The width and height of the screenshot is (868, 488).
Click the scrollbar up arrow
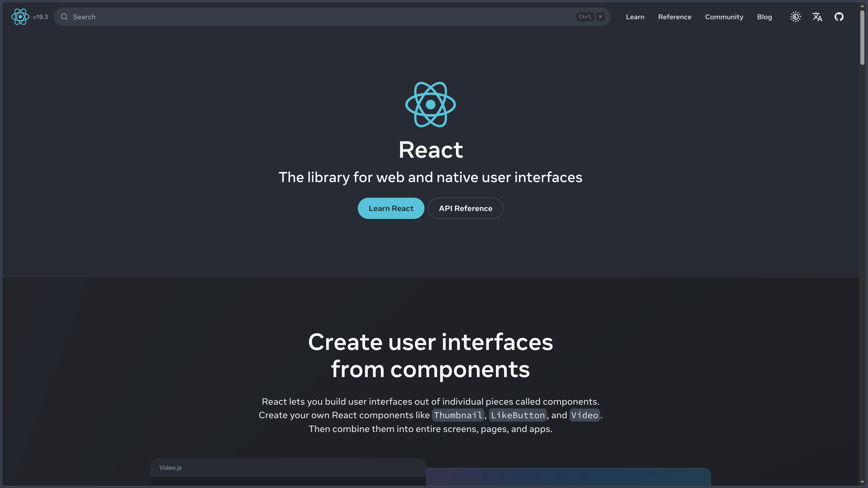coord(862,6)
